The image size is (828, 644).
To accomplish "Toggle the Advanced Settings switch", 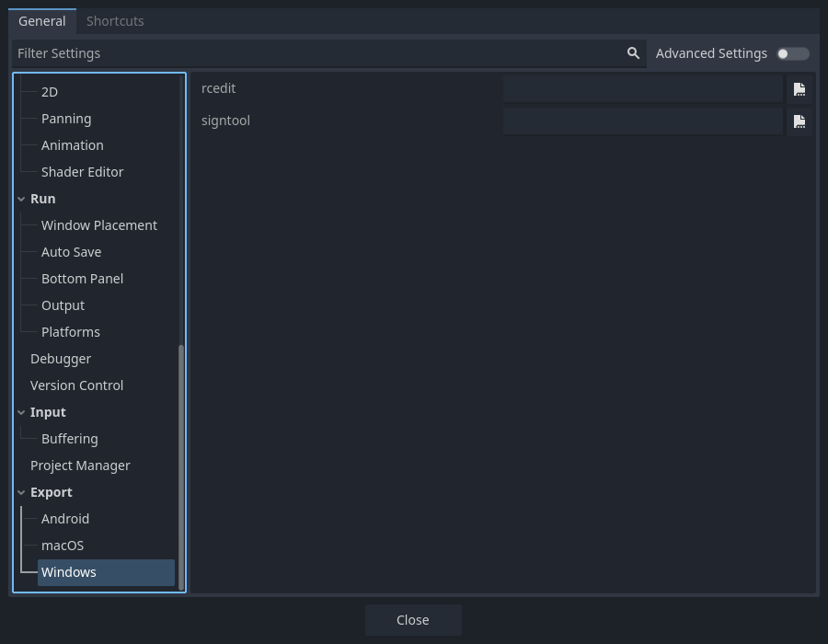I will [x=792, y=53].
